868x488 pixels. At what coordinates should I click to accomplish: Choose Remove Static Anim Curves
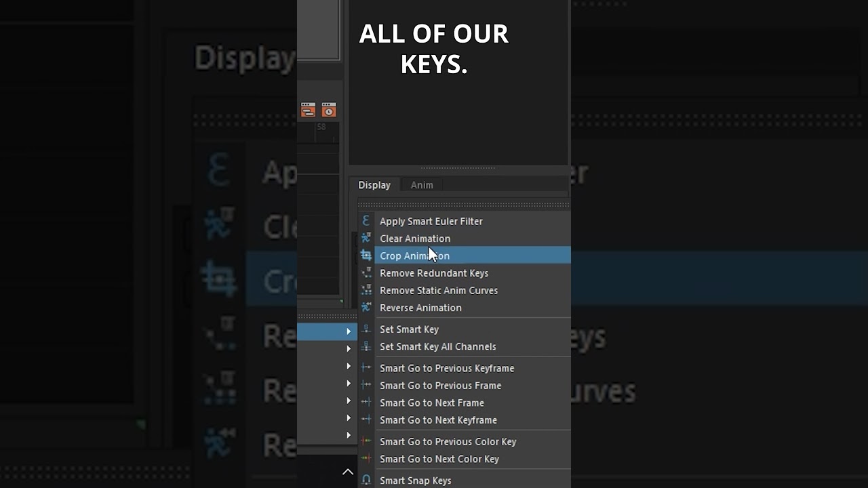[465, 290]
